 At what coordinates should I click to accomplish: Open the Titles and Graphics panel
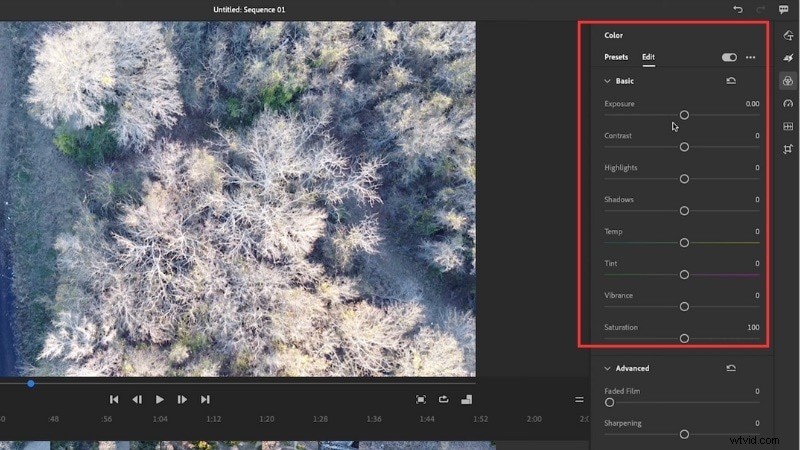pyautogui.click(x=788, y=35)
